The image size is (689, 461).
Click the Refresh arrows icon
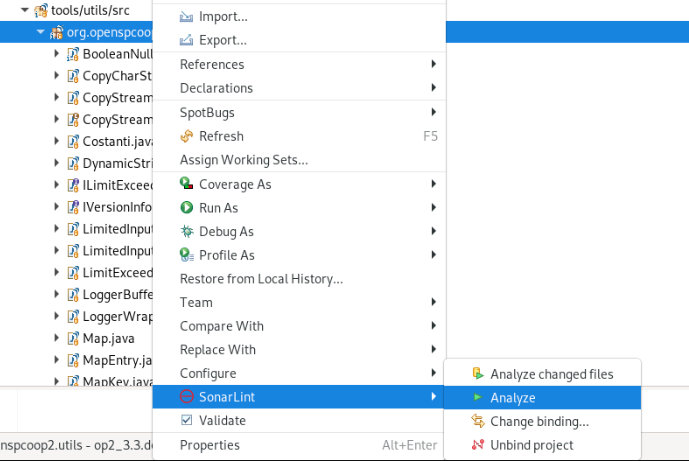point(186,136)
